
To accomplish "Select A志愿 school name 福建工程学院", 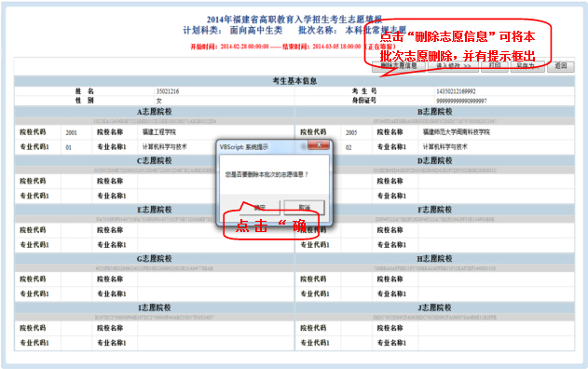I will pyautogui.click(x=159, y=132).
